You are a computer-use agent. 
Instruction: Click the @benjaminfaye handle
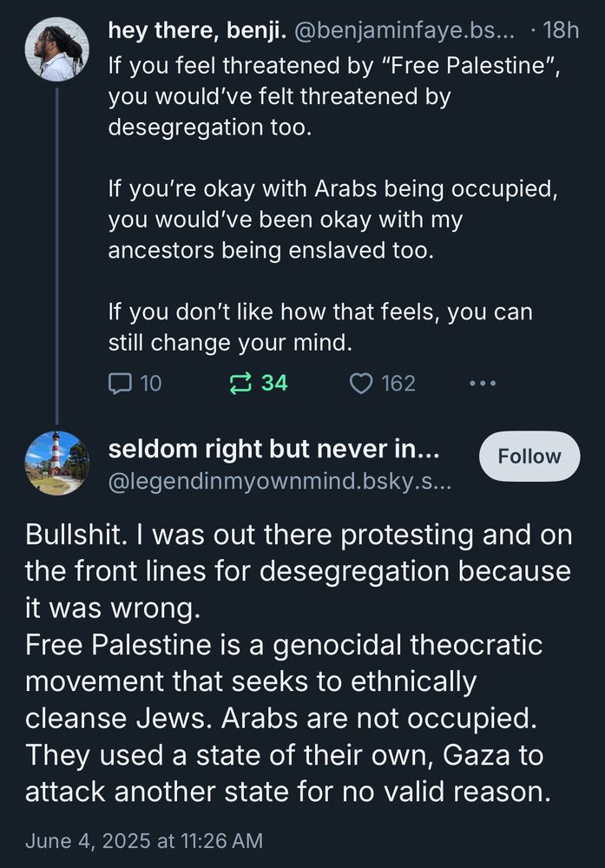(x=405, y=32)
